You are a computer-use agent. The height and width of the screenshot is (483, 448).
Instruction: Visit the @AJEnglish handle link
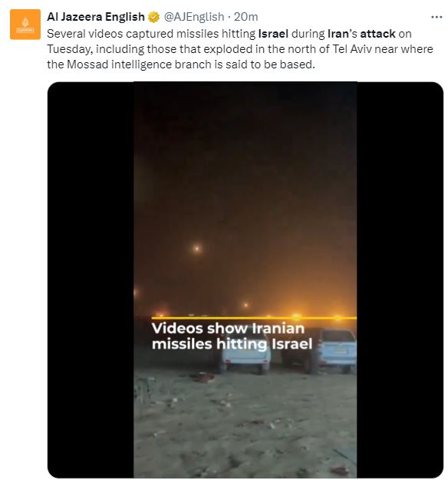(x=194, y=17)
